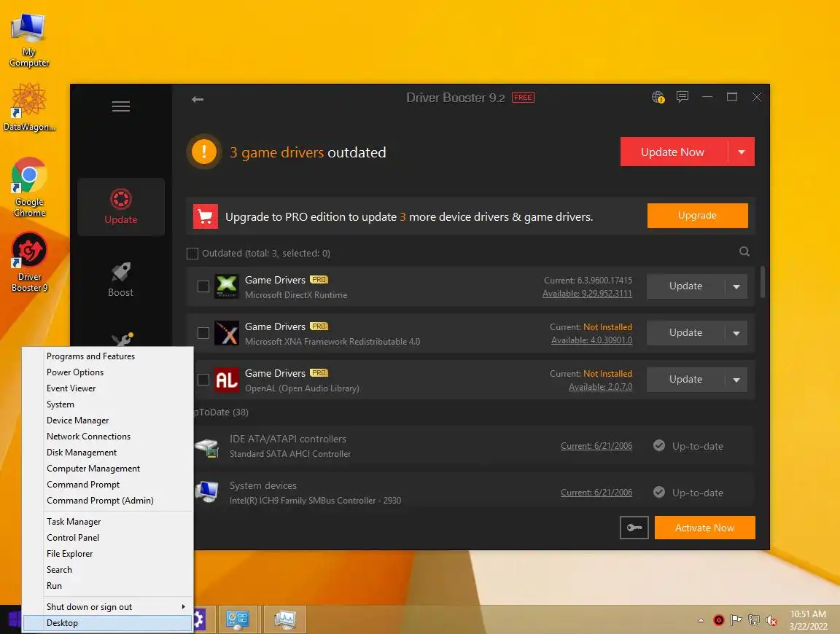Expand XNA Framework Update dropdown arrow

[x=736, y=333]
